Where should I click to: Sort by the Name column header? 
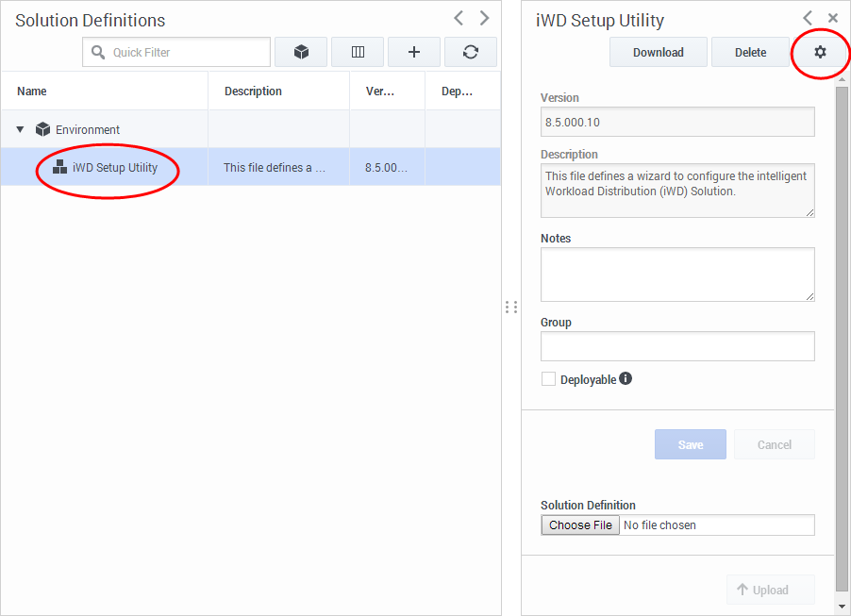tap(31, 92)
